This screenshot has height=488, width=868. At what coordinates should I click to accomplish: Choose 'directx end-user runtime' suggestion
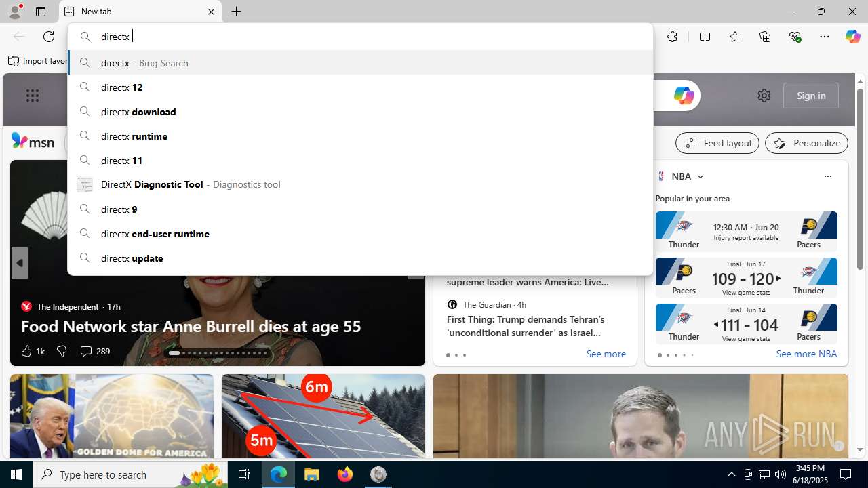[360, 233]
